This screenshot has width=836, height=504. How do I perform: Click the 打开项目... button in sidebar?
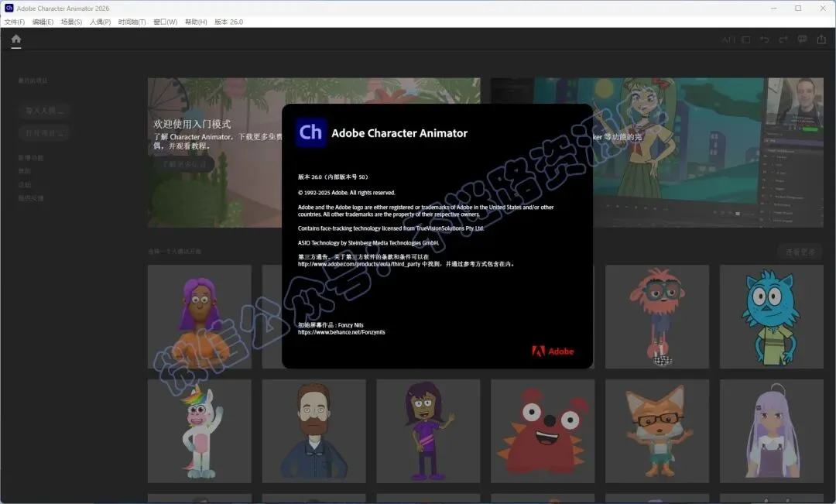(x=45, y=133)
